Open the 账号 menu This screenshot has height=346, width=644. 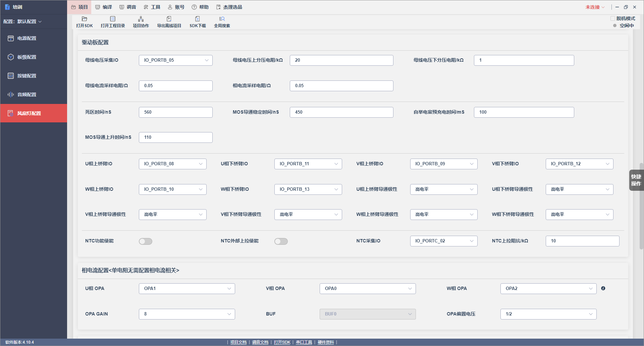click(176, 7)
